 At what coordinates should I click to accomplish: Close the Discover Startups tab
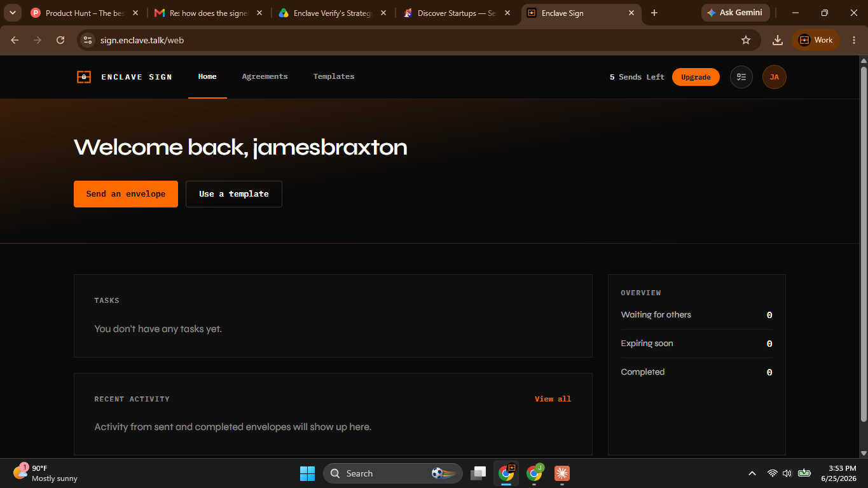click(507, 13)
